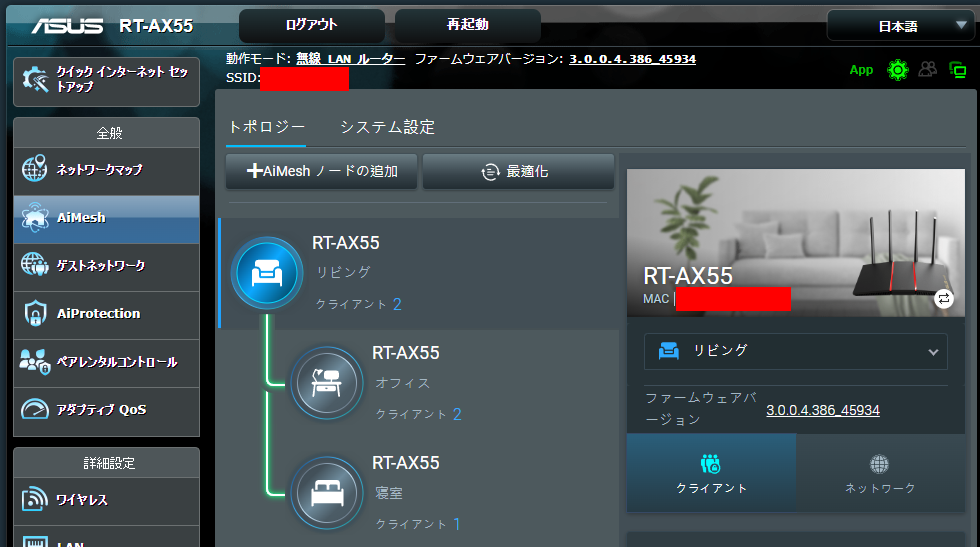Expand the リビング location dropdown
980x547 pixels.
796,351
